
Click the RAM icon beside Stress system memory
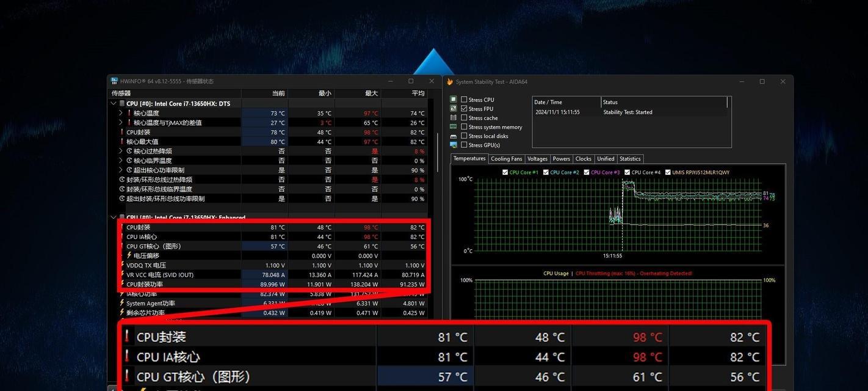point(454,126)
